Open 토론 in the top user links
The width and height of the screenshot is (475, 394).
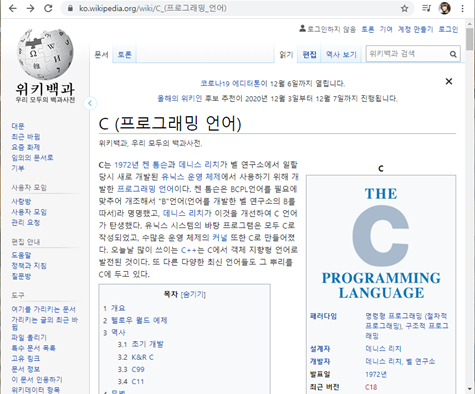click(368, 29)
